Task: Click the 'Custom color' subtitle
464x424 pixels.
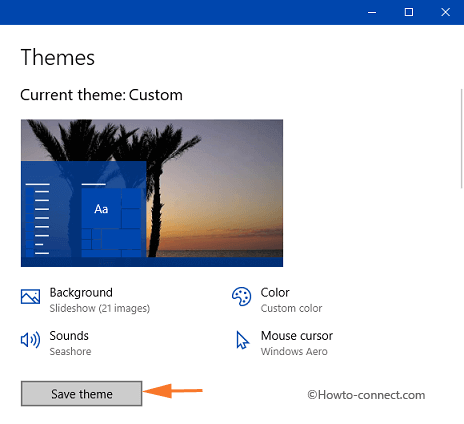Action: point(291,308)
